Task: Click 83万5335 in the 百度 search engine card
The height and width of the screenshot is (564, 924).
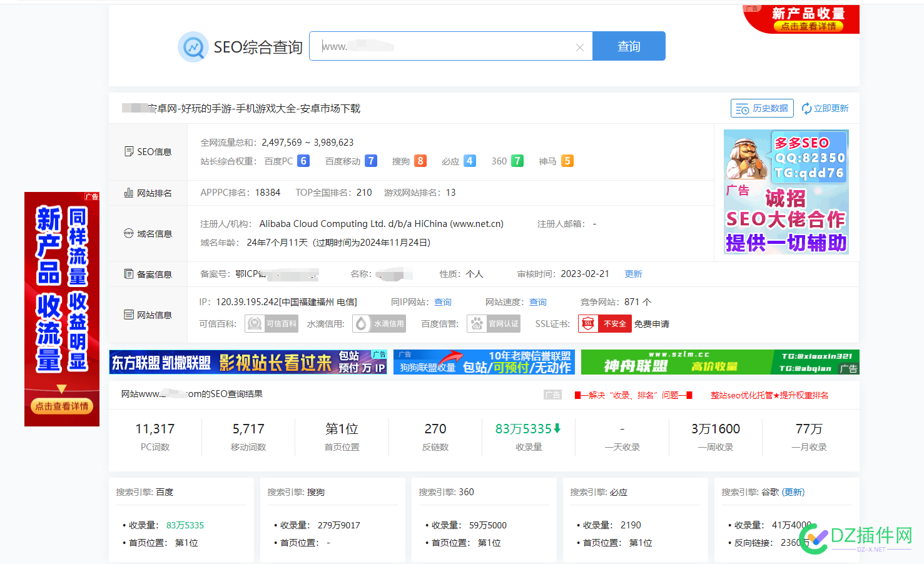Action: coord(185,525)
